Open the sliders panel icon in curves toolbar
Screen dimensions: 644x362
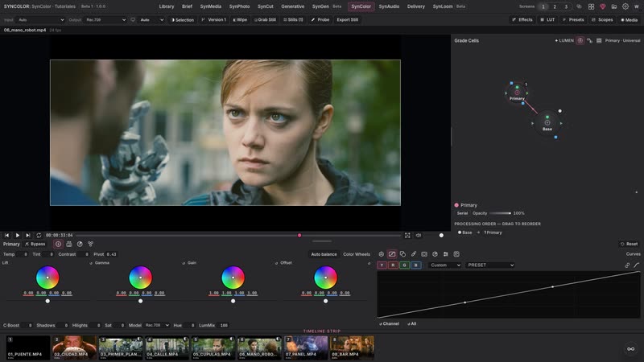click(x=446, y=254)
